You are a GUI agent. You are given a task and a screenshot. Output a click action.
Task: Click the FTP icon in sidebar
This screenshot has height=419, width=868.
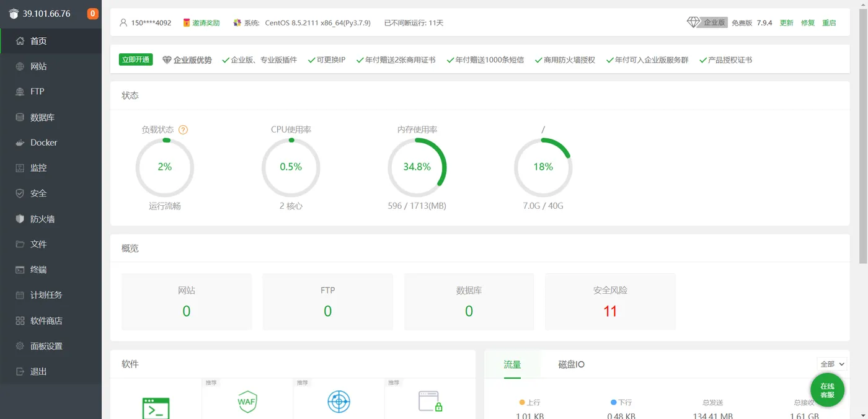pos(20,91)
